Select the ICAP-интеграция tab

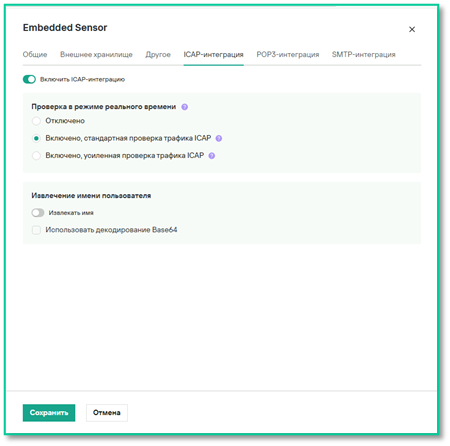pos(213,54)
